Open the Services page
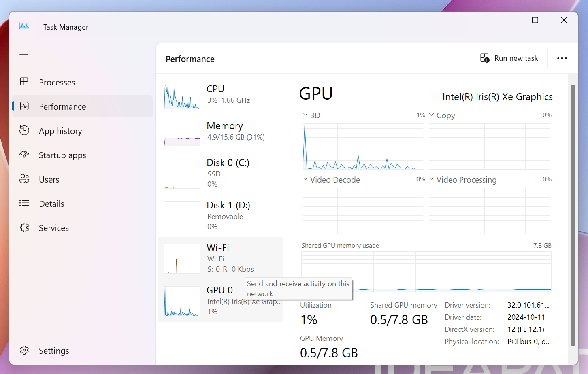The width and height of the screenshot is (588, 374). [x=83, y=228]
